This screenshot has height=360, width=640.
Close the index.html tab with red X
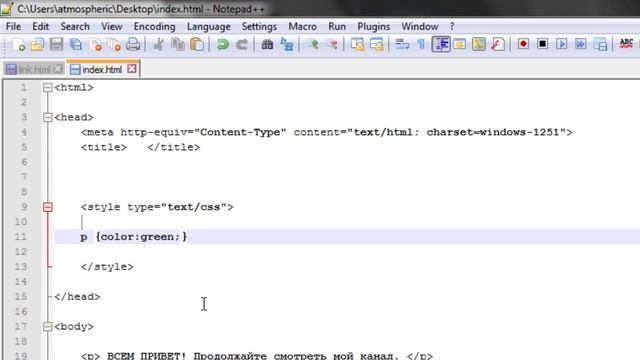[131, 69]
